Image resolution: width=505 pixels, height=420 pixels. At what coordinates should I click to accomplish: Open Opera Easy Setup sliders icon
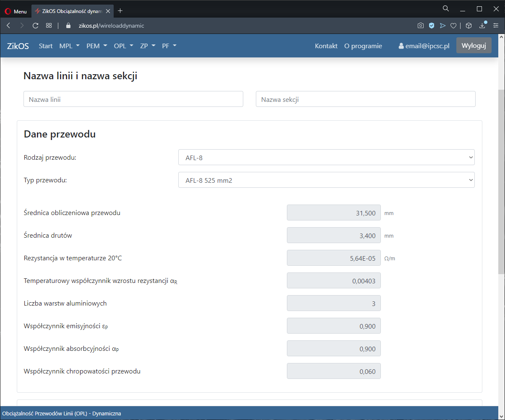496,26
